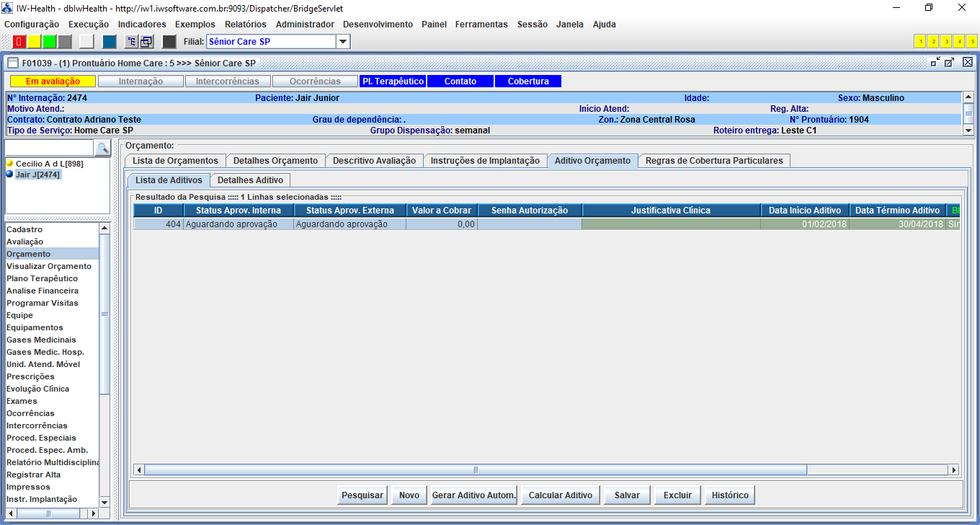Click the Gerar Aditivo Autom. button
The height and width of the screenshot is (525, 980).
coord(473,495)
